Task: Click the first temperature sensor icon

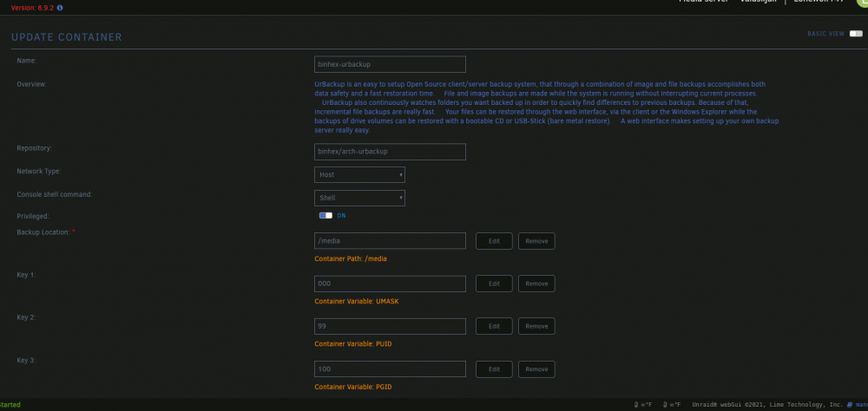Action: pyautogui.click(x=636, y=405)
